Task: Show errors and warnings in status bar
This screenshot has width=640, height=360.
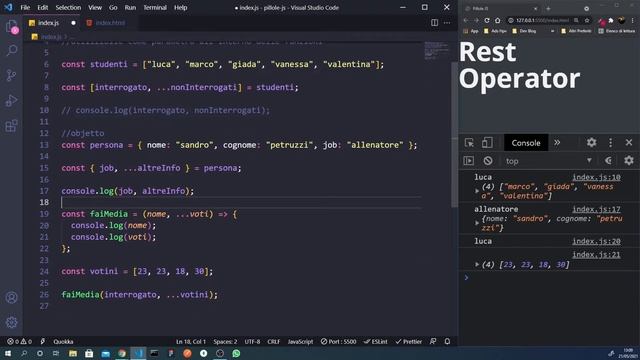Action: tap(19, 342)
